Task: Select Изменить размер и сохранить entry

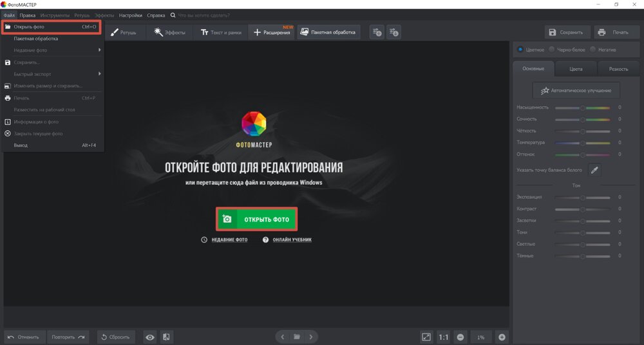Action: pos(53,86)
